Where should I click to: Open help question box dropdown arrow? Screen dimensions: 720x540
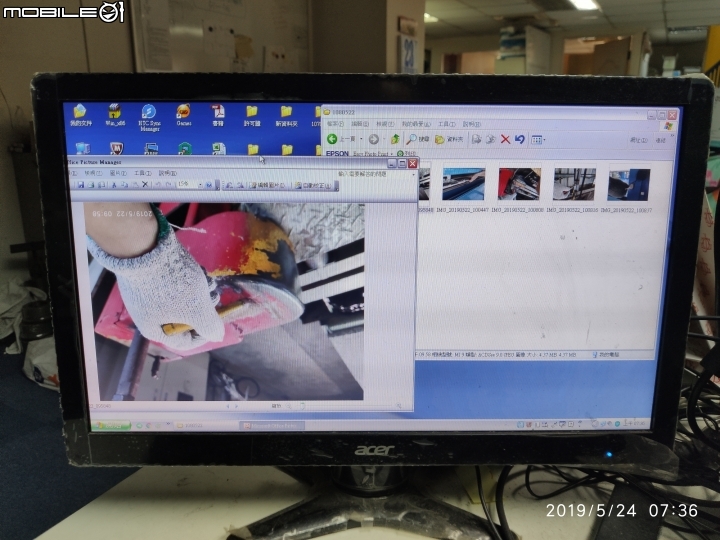(414, 174)
